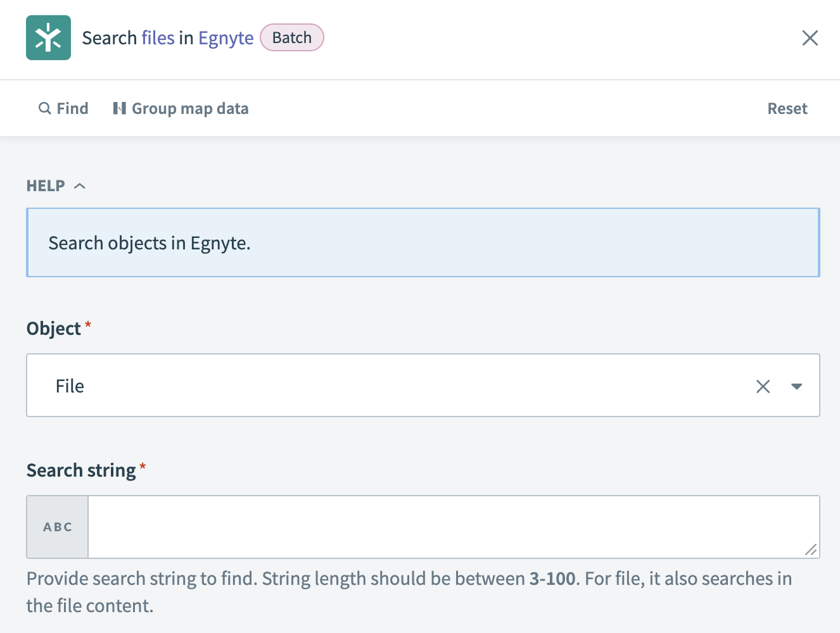This screenshot has width=840, height=633.
Task: Open the Egnyte link in the header
Action: pyautogui.click(x=226, y=37)
